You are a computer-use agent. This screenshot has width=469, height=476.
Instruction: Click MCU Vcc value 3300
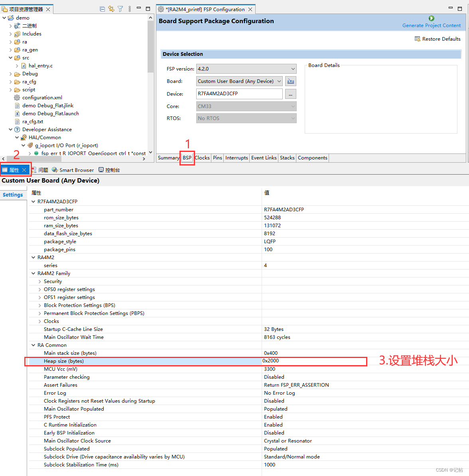point(270,369)
